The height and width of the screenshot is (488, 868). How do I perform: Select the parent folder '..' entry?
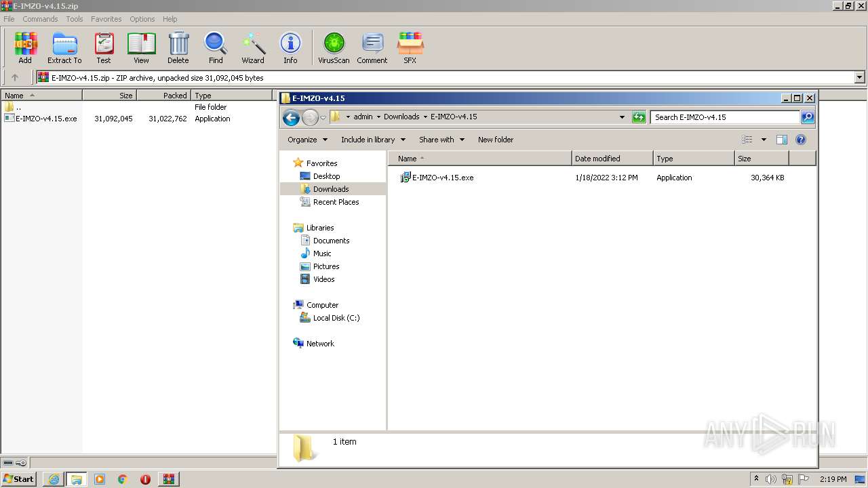coord(12,107)
